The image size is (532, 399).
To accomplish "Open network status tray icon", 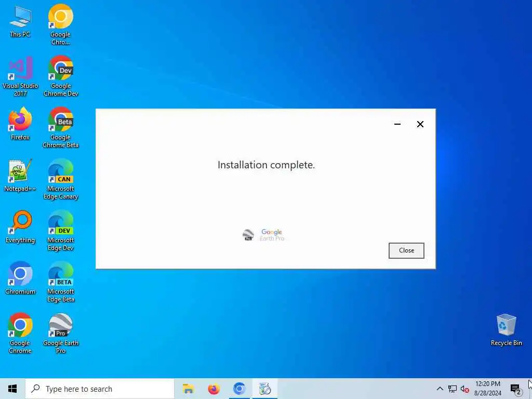I will 453,389.
